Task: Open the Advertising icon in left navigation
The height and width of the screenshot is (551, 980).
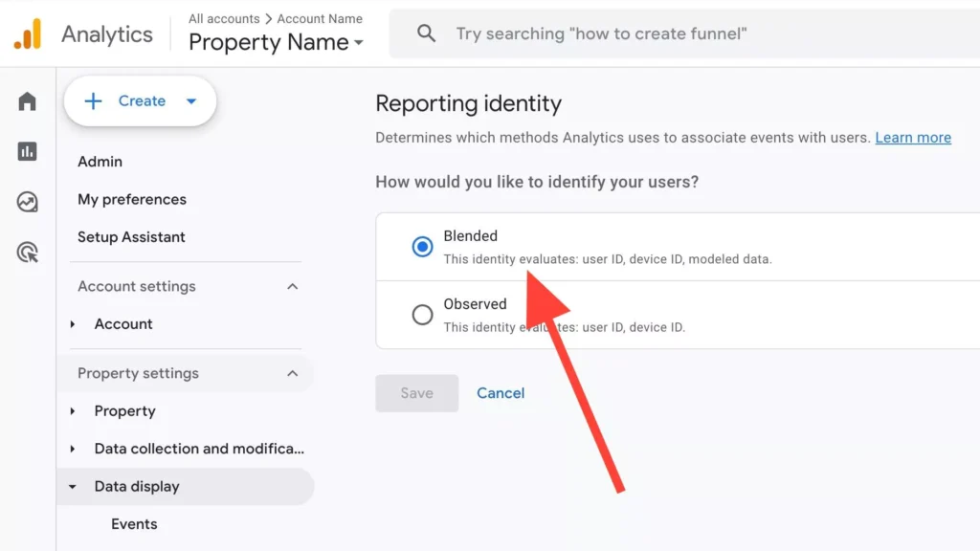Action: 26,253
